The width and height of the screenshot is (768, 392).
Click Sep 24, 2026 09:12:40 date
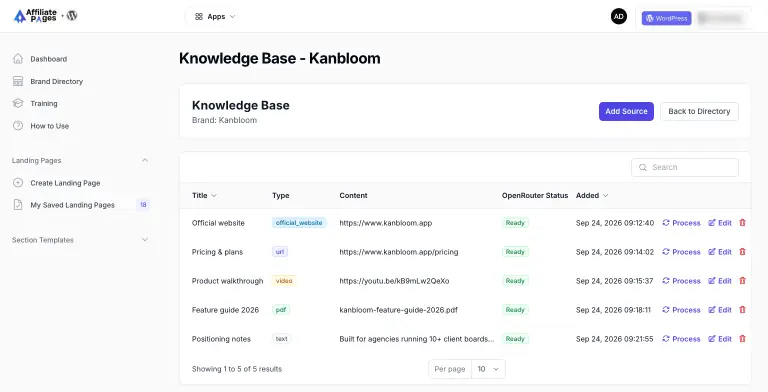tap(615, 222)
